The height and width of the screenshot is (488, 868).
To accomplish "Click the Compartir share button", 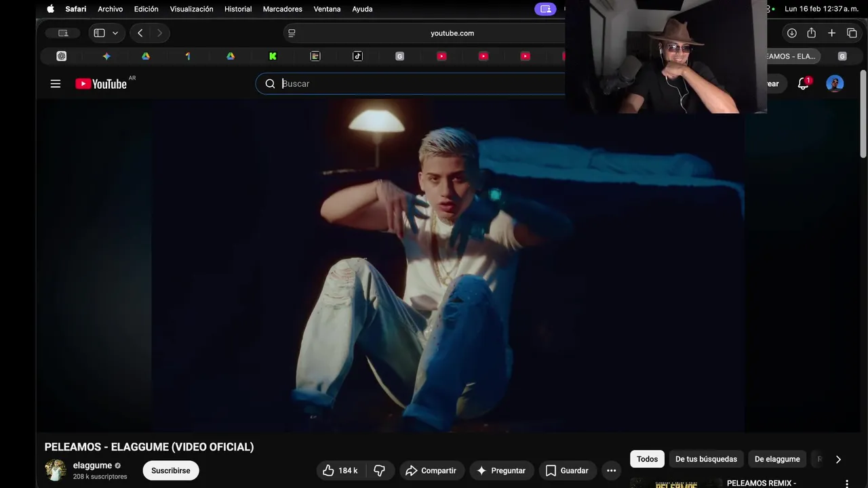I will coord(431,470).
